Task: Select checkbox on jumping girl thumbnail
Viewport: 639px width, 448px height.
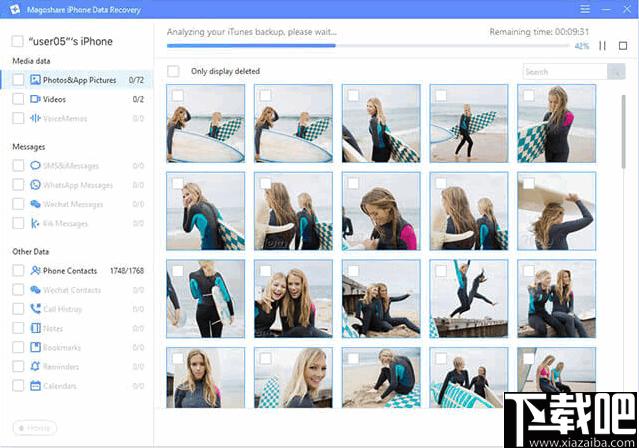Action: click(x=441, y=271)
